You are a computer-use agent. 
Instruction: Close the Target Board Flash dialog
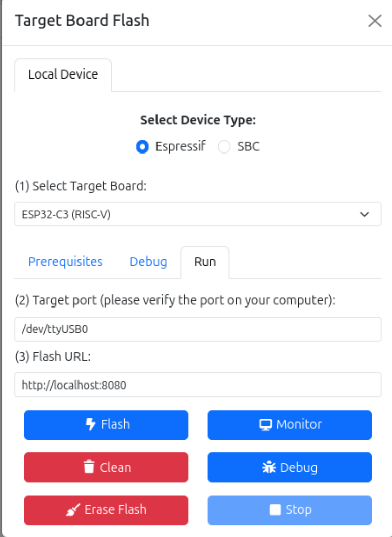375,21
